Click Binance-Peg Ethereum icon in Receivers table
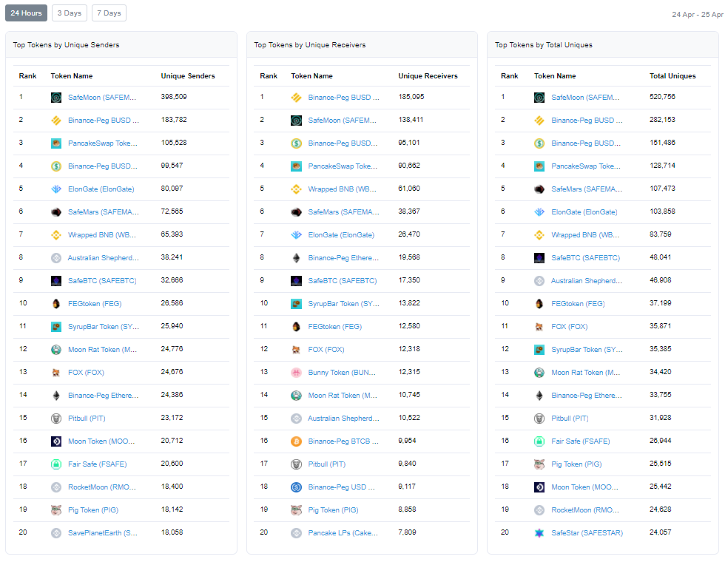The image size is (728, 562). pyautogui.click(x=296, y=258)
